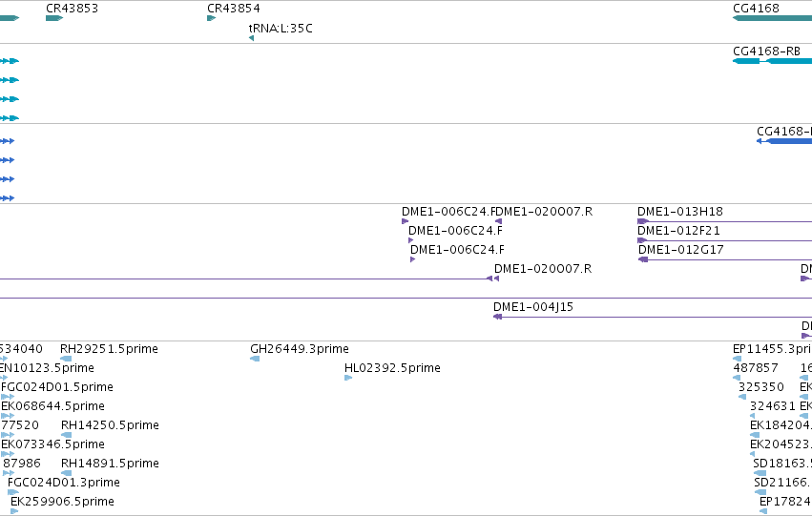Click the DME1-012G17 BAC arrow
The image size is (812, 516).
pyautogui.click(x=643, y=259)
